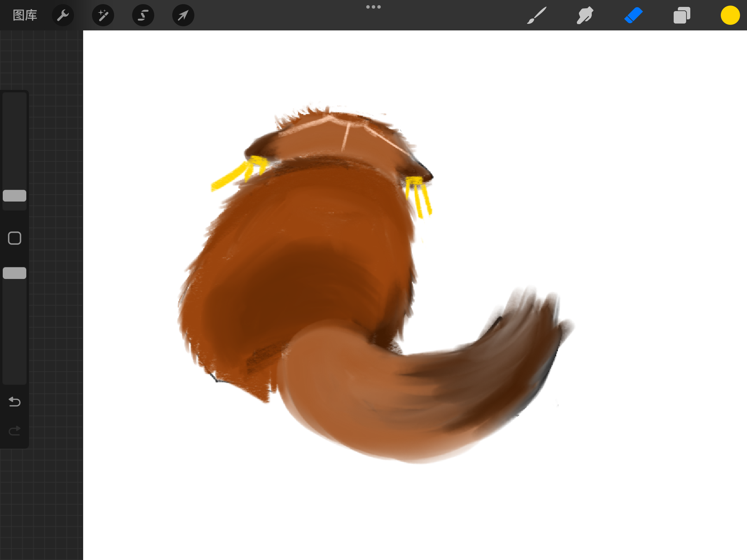
Task: Select the Smudge finger tool
Action: coord(585,15)
